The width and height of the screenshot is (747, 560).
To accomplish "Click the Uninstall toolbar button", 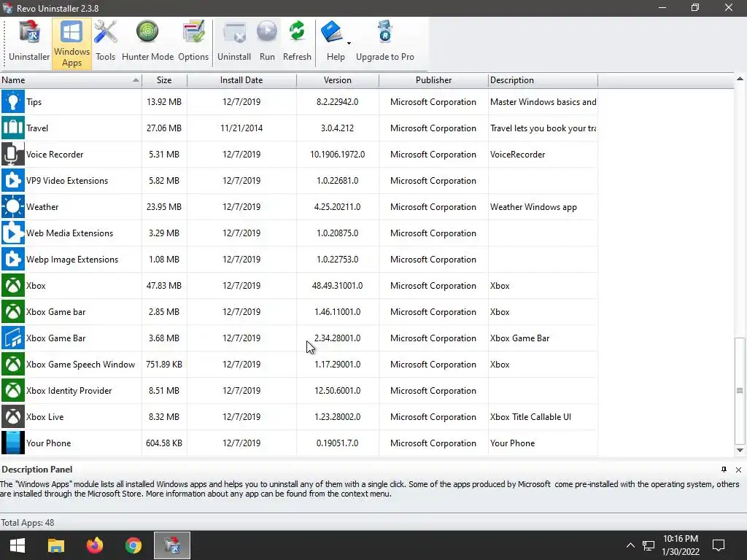I will pyautogui.click(x=234, y=42).
